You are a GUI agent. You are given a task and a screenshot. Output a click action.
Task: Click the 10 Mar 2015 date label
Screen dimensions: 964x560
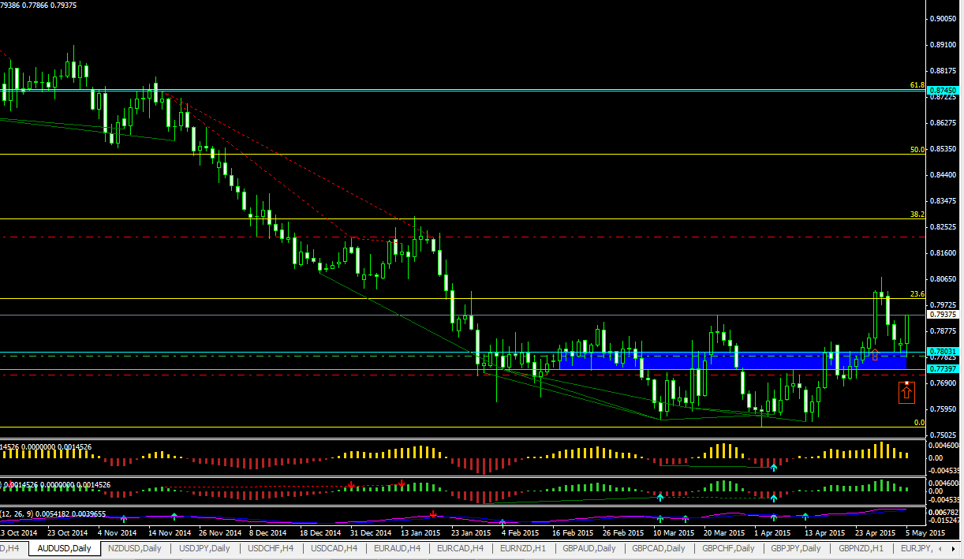pyautogui.click(x=673, y=532)
